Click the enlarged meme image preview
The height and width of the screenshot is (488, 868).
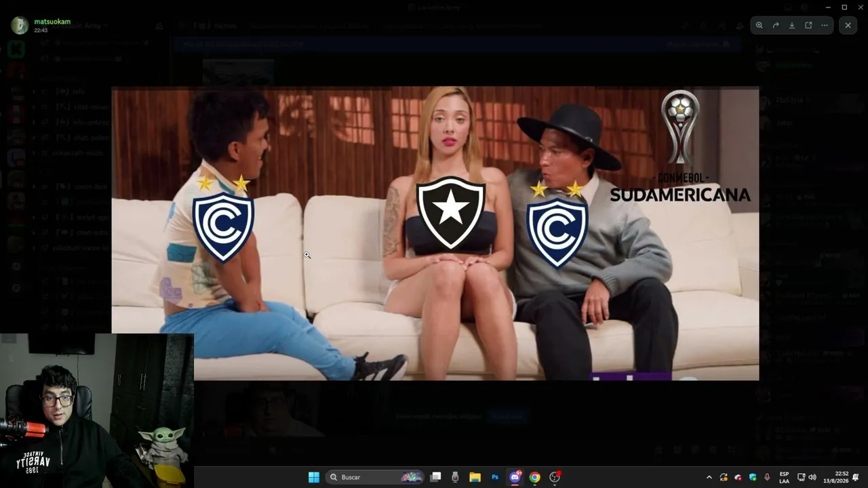coord(435,233)
